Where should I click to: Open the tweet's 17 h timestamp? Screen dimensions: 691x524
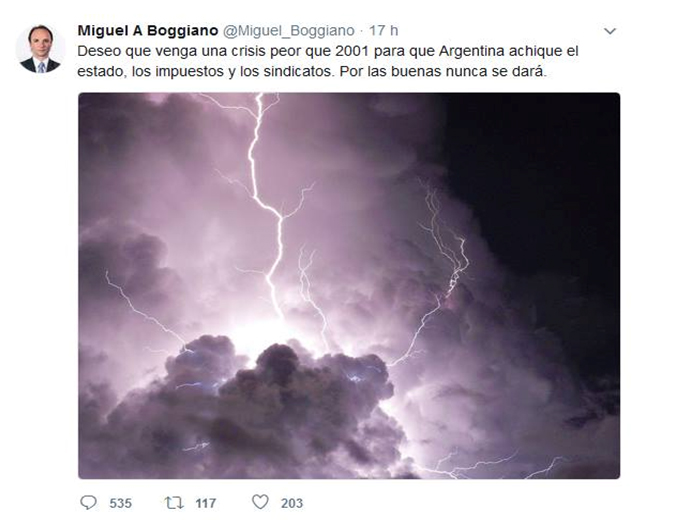pos(383,31)
